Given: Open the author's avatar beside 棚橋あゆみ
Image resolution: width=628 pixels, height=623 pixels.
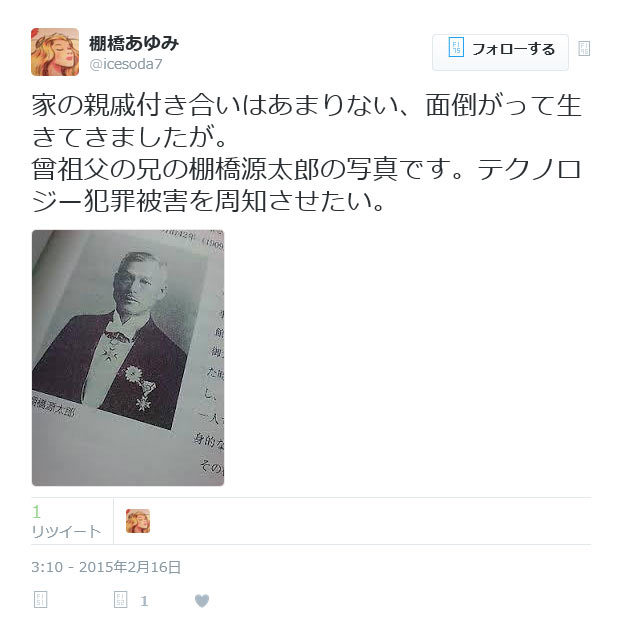Looking at the screenshot, I should click(55, 52).
